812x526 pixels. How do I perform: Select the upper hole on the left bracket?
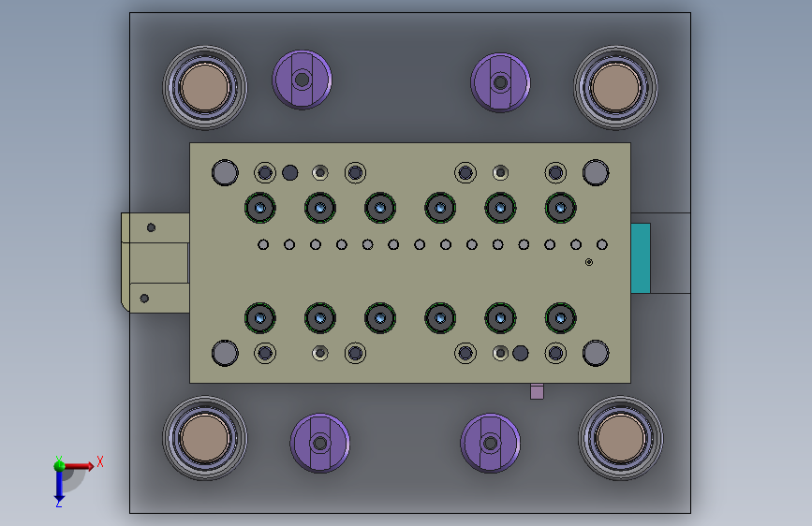151,227
